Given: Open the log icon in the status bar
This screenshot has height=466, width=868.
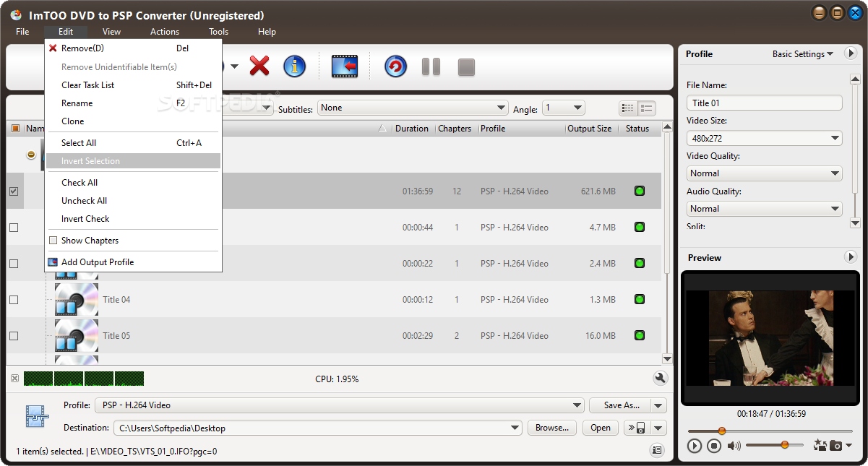Looking at the screenshot, I should [656, 451].
